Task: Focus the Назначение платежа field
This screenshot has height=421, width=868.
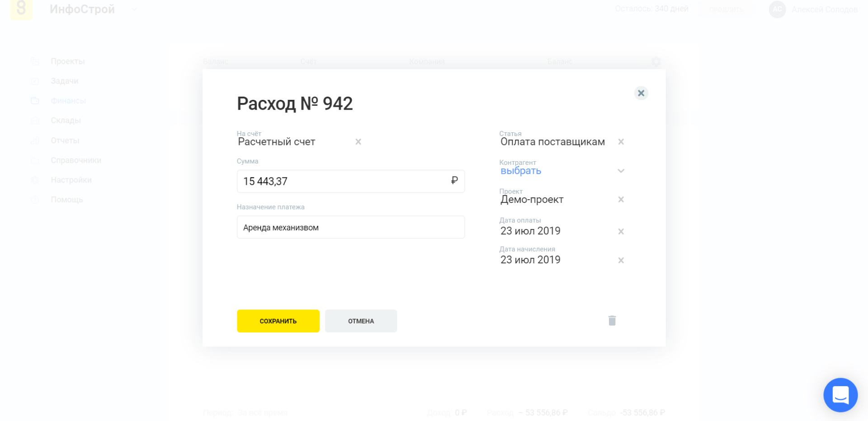Action: click(351, 227)
